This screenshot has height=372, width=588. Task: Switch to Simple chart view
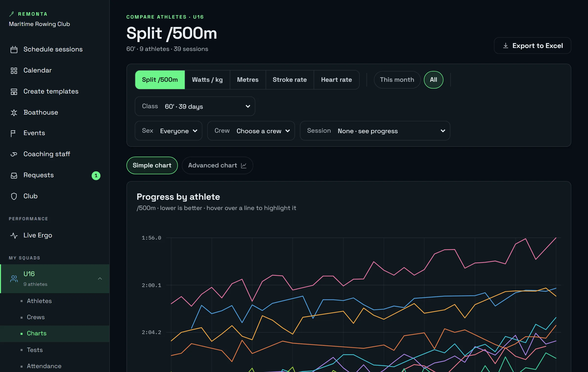tap(152, 165)
